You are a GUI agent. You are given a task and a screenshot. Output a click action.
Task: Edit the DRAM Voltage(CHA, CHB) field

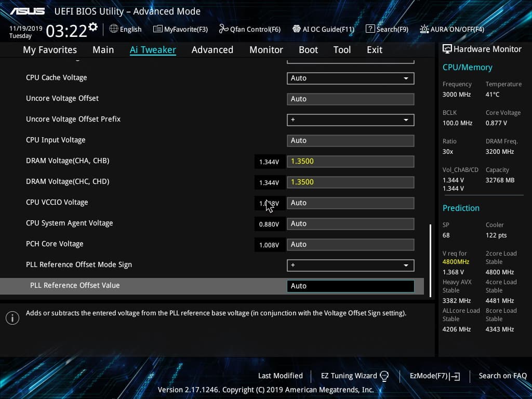pos(351,161)
